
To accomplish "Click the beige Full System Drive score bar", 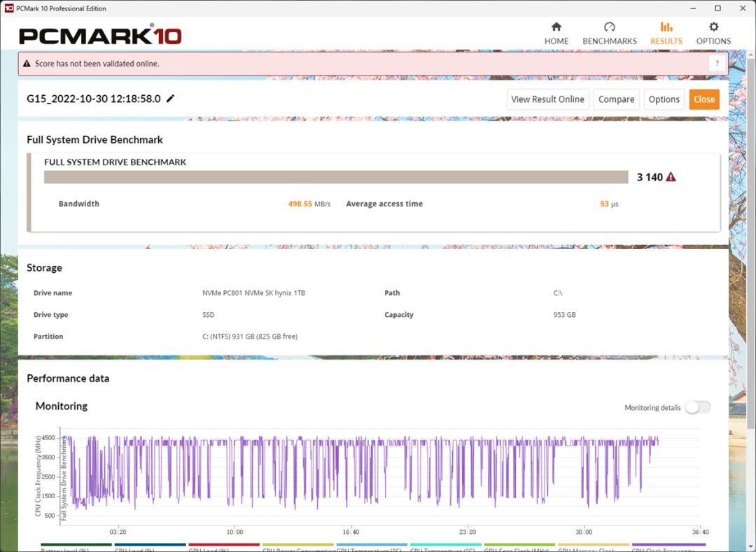I will click(336, 177).
